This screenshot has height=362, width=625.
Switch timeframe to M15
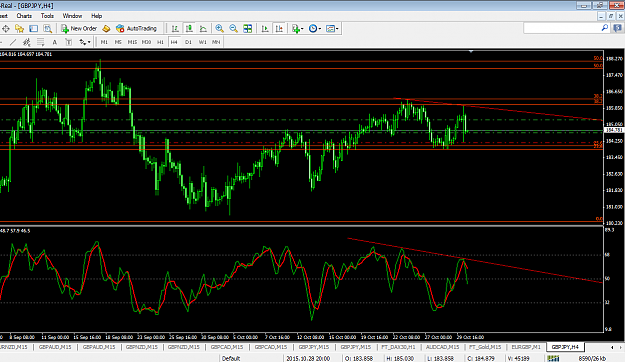pyautogui.click(x=132, y=42)
